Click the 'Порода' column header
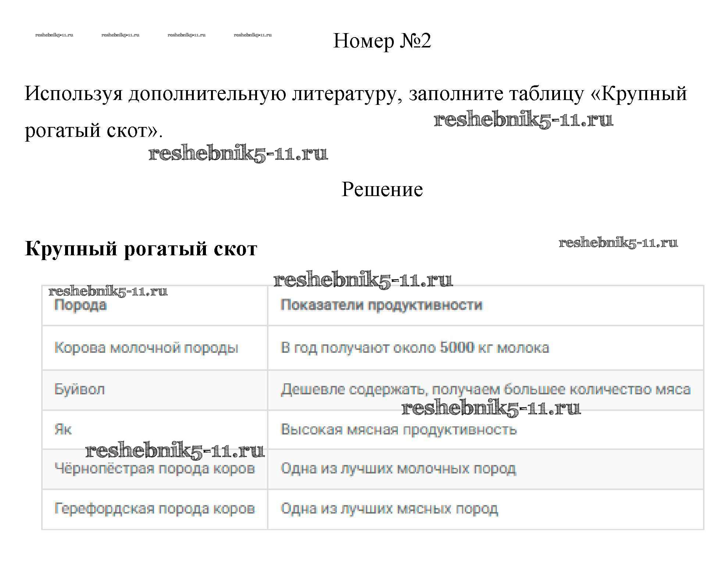The image size is (728, 568). pyautogui.click(x=81, y=305)
